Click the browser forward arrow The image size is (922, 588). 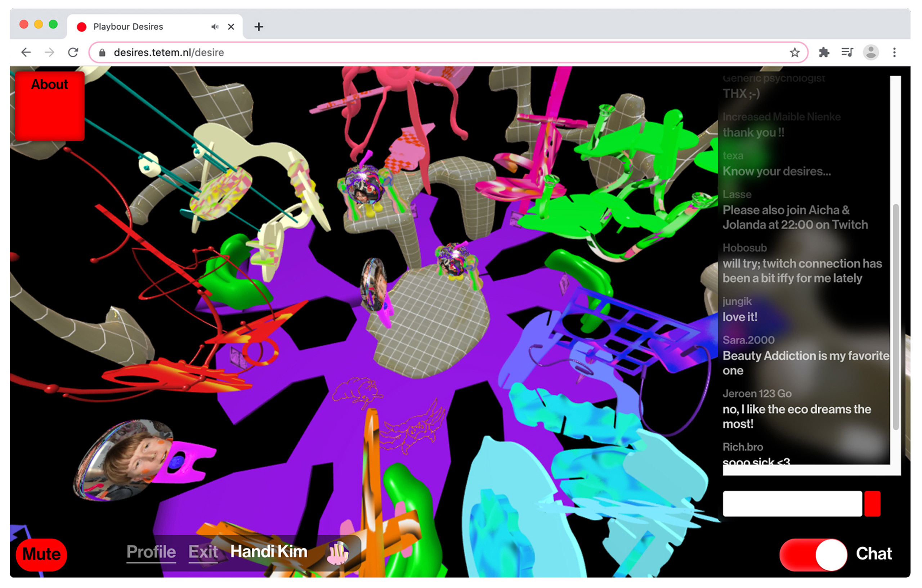49,53
